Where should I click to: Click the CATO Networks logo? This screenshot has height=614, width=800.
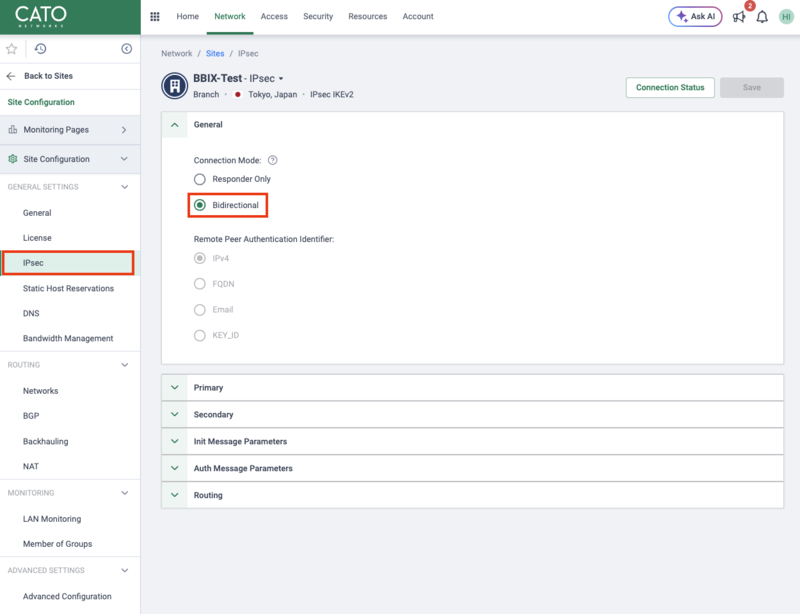[x=41, y=16]
